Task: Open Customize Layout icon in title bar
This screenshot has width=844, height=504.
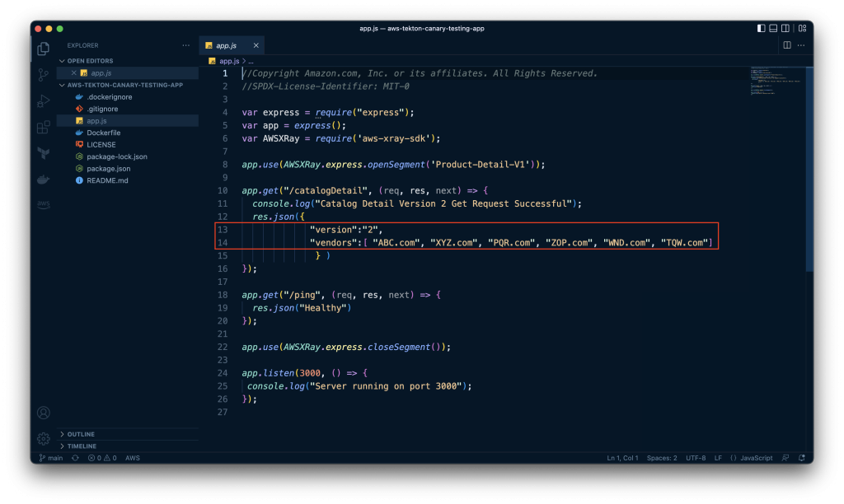Action: (803, 28)
